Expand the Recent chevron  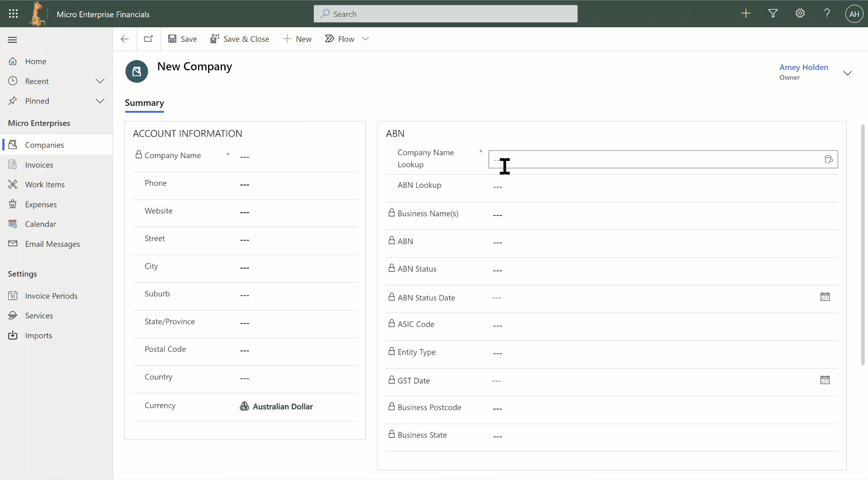[100, 81]
